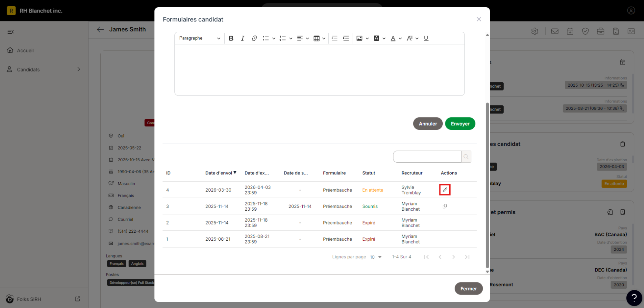Open the insert table dropdown
644x308 pixels.
point(319,38)
